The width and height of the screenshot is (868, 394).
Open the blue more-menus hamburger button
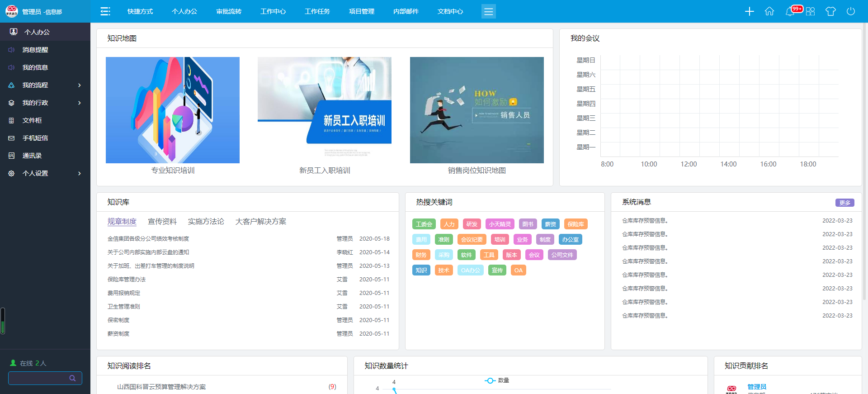coord(488,11)
